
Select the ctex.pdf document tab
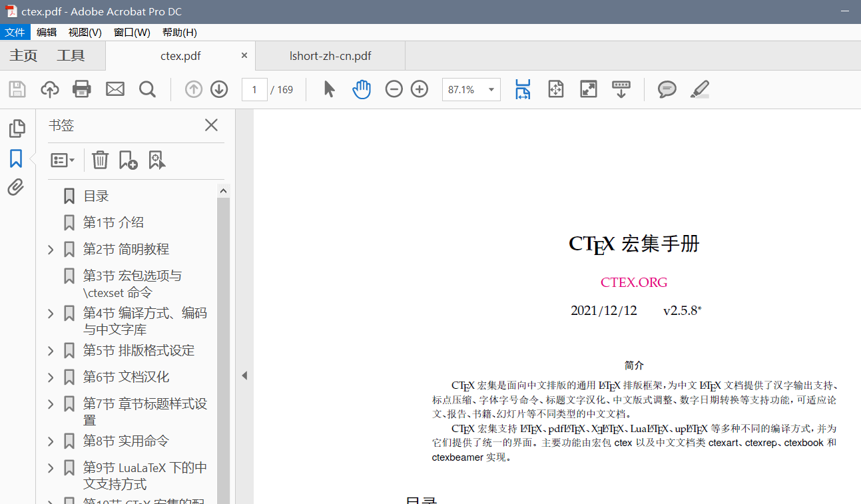[180, 56]
